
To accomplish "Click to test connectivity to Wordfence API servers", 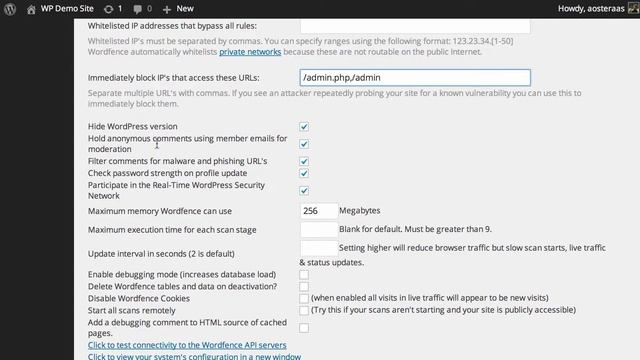I will coord(187,345).
